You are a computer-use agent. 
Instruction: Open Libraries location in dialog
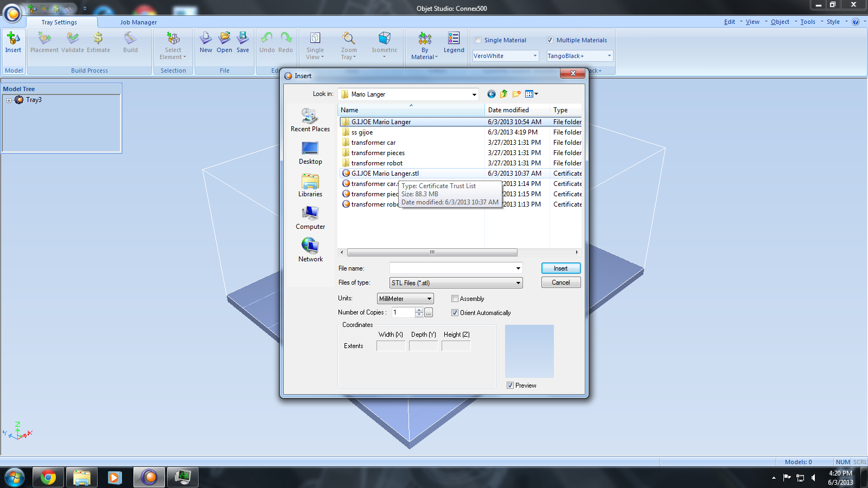pos(310,185)
